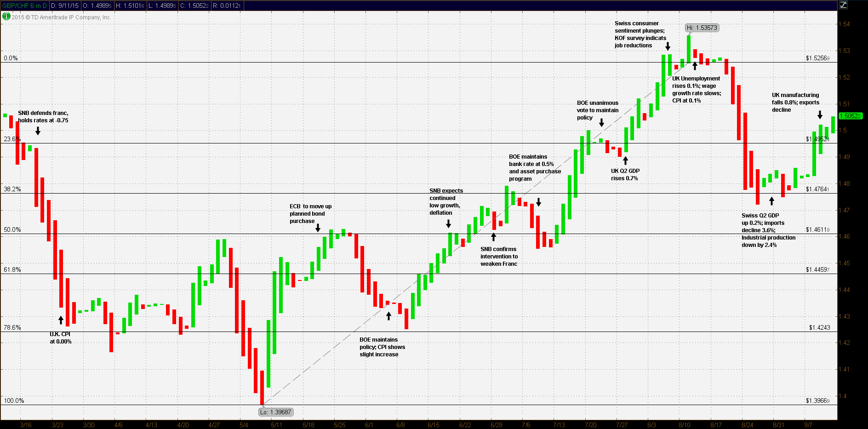Click the 61.8% Fibonacci level label
Screen dimensions: 868x429
click(12, 269)
